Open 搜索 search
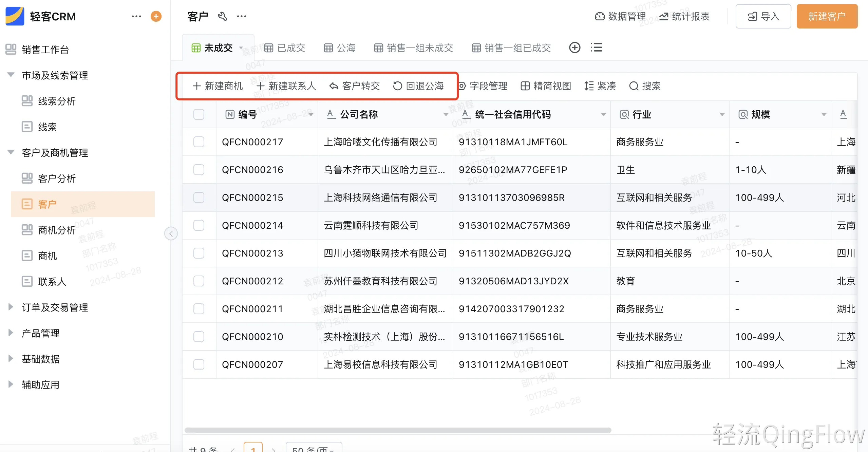This screenshot has width=868, height=452. [645, 86]
